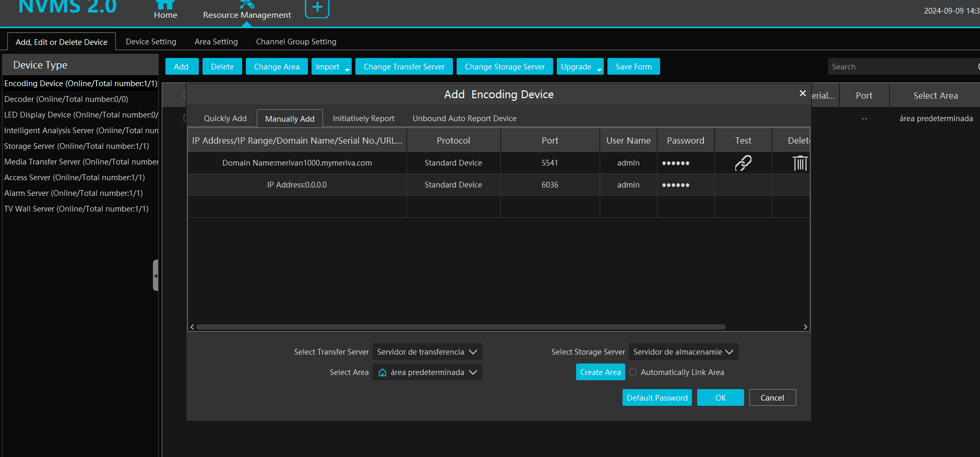Screen dimensions: 980x457
Task: Click the Create Area button
Action: (x=600, y=372)
